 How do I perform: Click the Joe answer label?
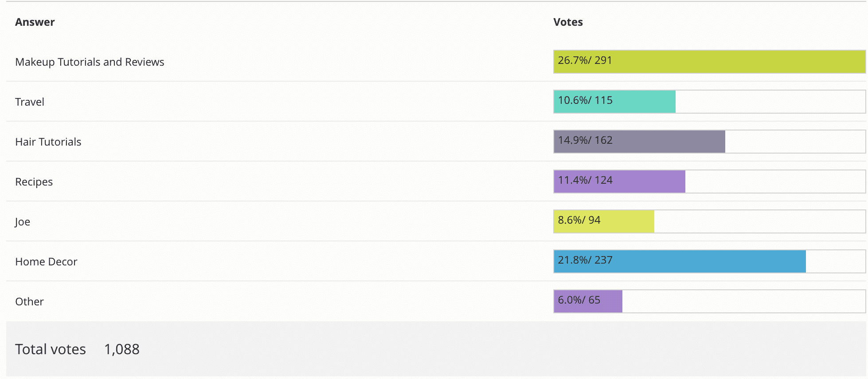click(23, 222)
